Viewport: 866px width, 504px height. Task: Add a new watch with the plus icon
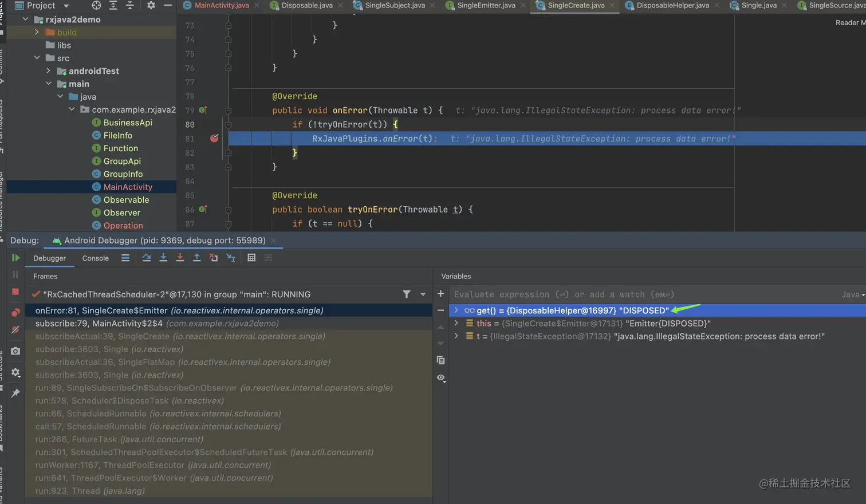point(440,294)
